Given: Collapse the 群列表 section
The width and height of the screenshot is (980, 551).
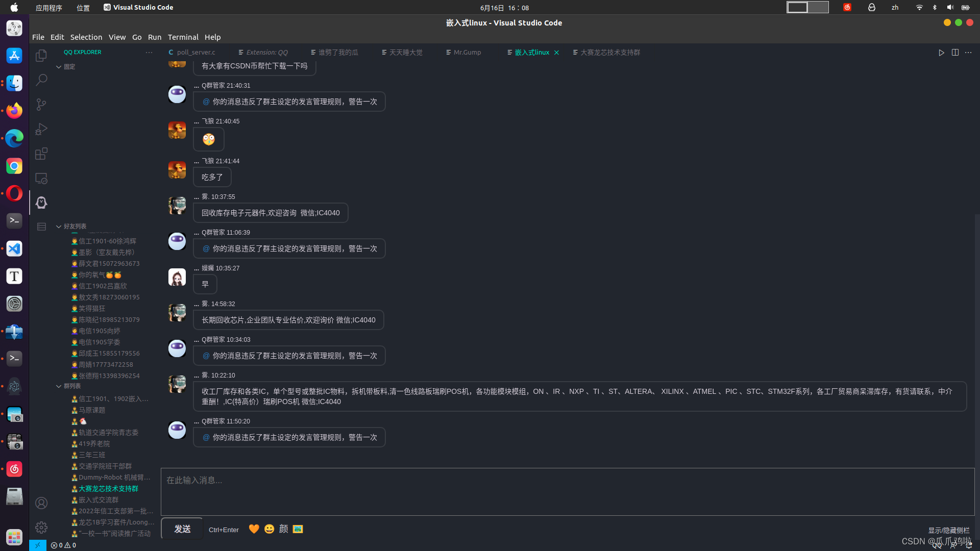Looking at the screenshot, I should [x=72, y=386].
